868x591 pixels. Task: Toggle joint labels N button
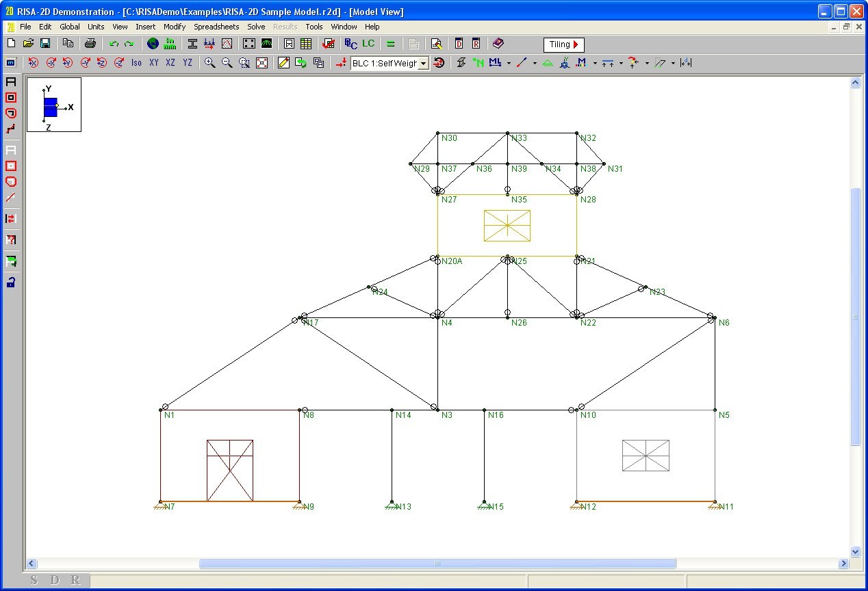478,63
